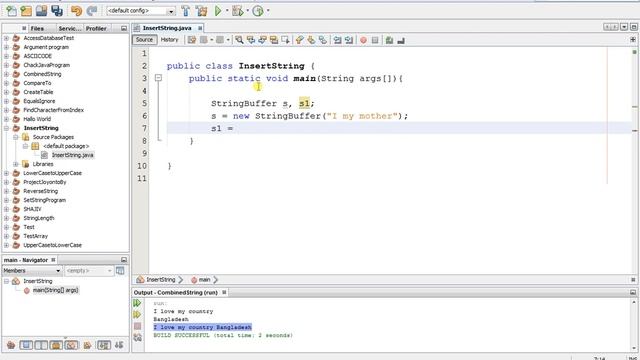Click the Stop button in Output panel
Image resolution: width=640 pixels, height=360 pixels.
point(138,326)
